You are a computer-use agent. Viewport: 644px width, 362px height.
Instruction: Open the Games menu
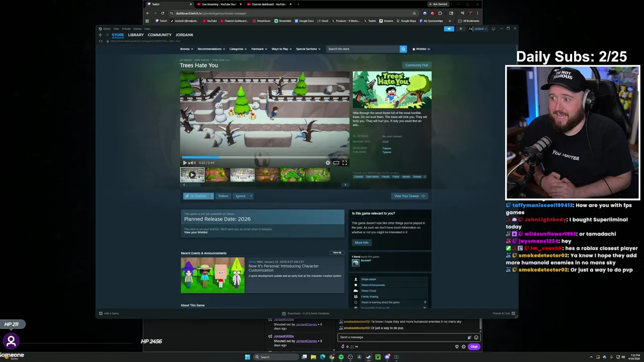[x=137, y=29]
